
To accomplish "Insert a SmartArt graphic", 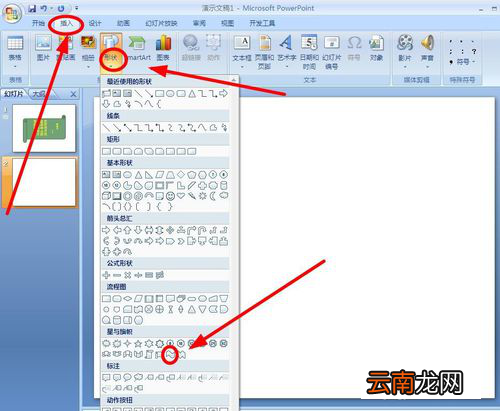I will 138,48.
